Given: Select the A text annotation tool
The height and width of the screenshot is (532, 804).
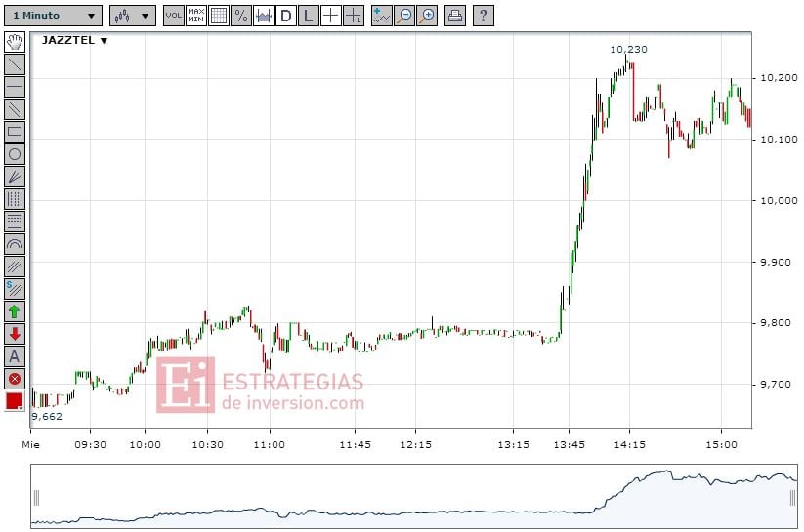Looking at the screenshot, I should [15, 356].
